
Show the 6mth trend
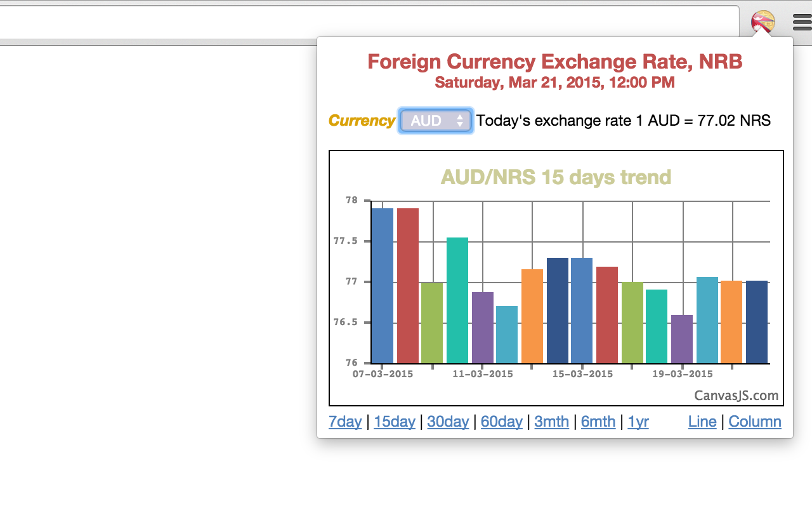click(598, 422)
